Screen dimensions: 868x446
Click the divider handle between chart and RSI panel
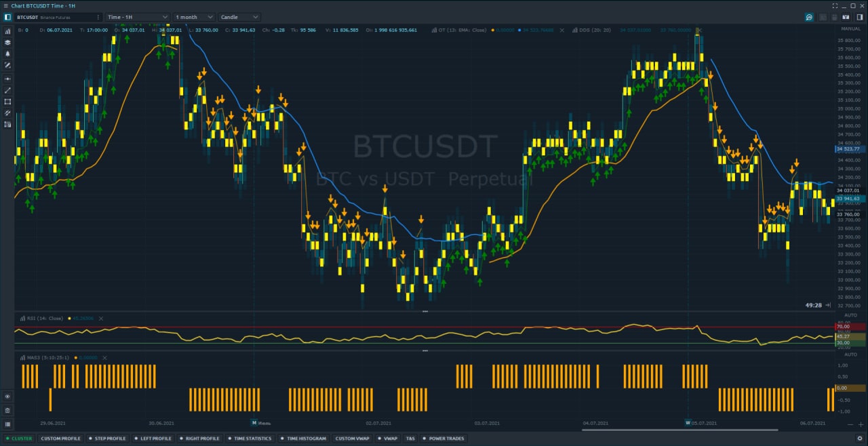click(425, 311)
